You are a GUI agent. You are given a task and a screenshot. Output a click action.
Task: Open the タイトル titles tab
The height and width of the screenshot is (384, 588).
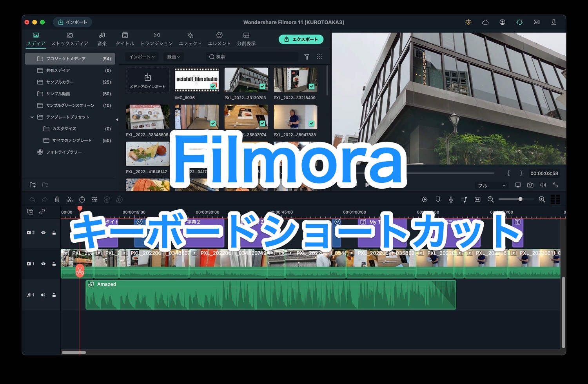pos(125,39)
